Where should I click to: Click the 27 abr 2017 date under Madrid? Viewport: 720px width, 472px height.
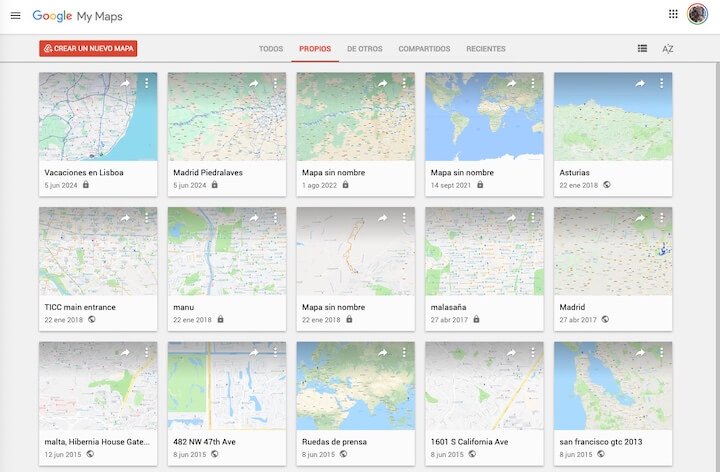tap(578, 320)
